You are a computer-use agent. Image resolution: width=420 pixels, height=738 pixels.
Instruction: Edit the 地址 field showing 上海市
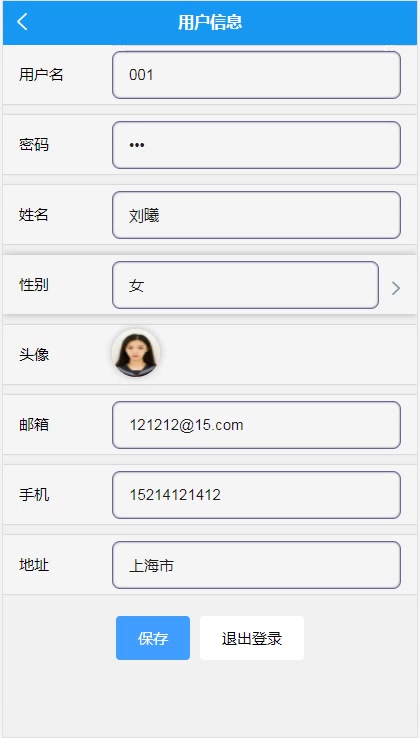click(x=256, y=565)
